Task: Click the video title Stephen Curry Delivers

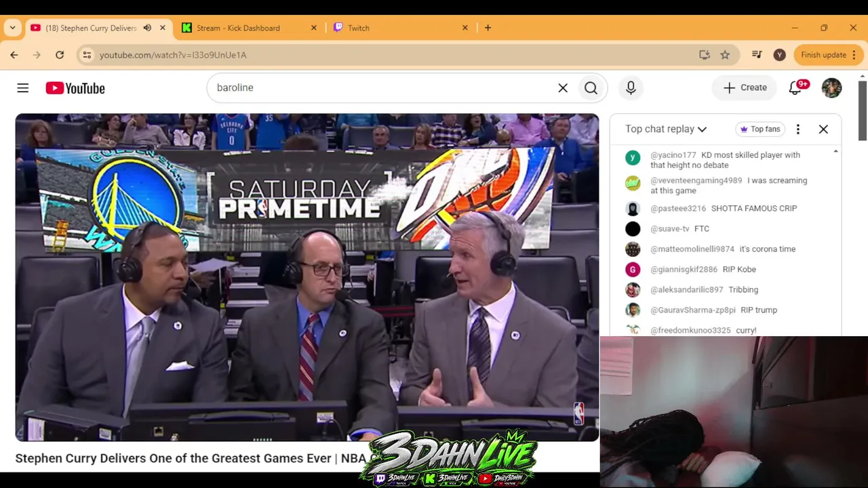Action: pyautogui.click(x=191, y=459)
